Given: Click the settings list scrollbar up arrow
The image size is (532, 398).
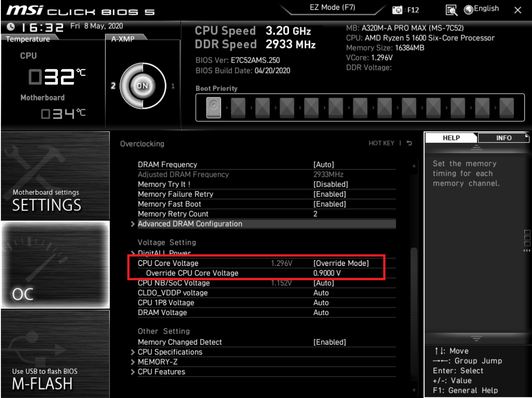Looking at the screenshot, I should [414, 166].
